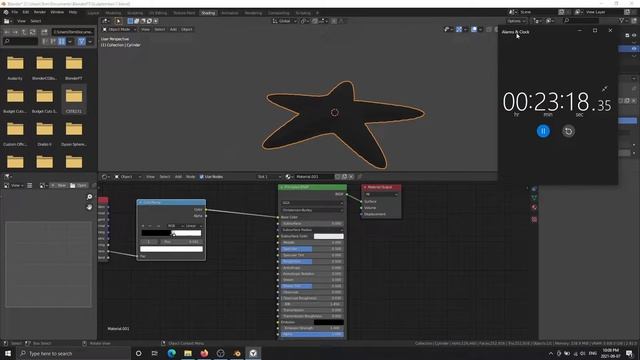Switch to the Layout workspace tab
This screenshot has height=360, width=640.
[x=93, y=13]
